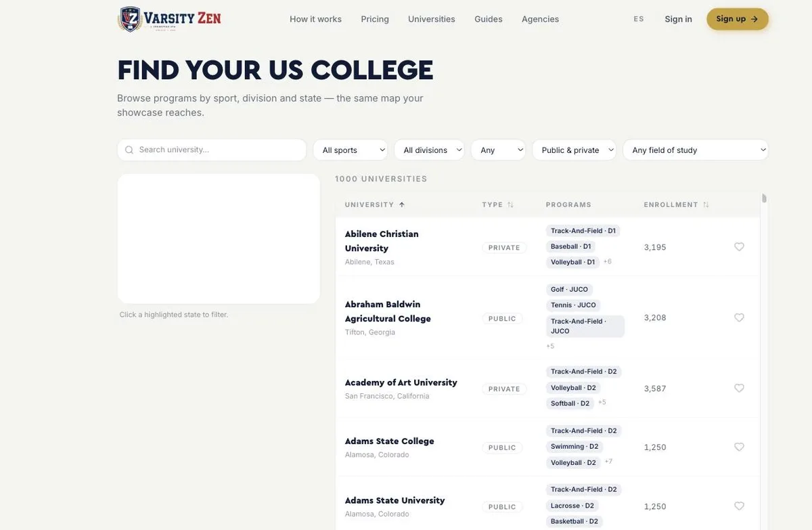Viewport: 812px width, 530px height.
Task: Toggle sorting on the Type column
Action: [510, 204]
